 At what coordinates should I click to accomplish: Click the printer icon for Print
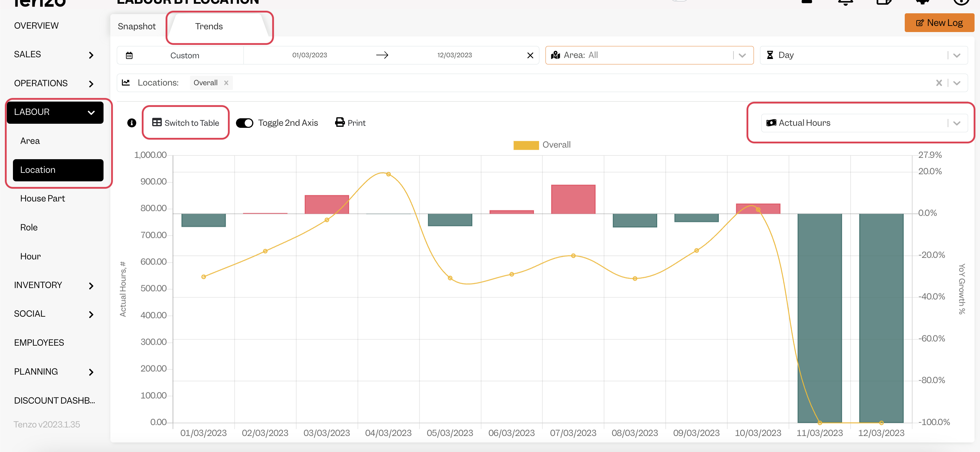pyautogui.click(x=340, y=122)
